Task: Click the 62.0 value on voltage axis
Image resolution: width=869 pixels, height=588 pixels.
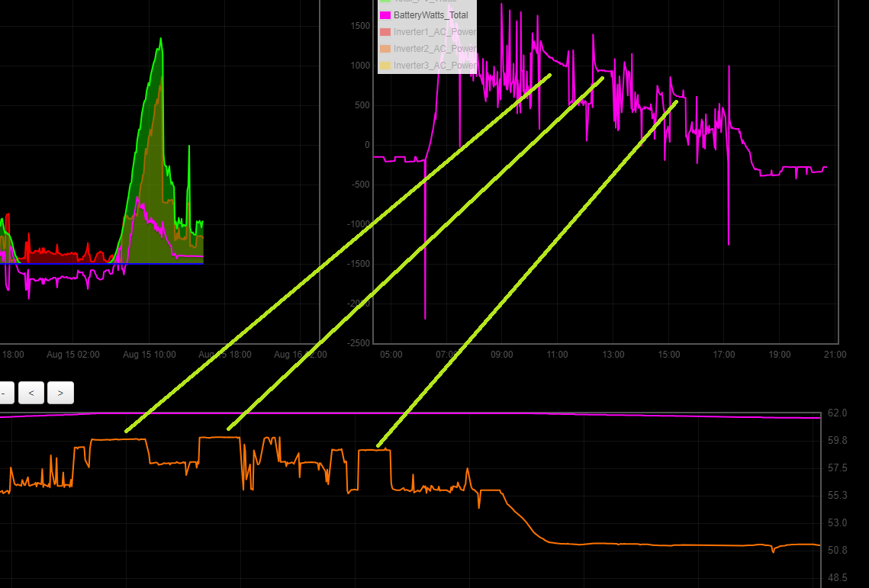Action: coord(837,413)
